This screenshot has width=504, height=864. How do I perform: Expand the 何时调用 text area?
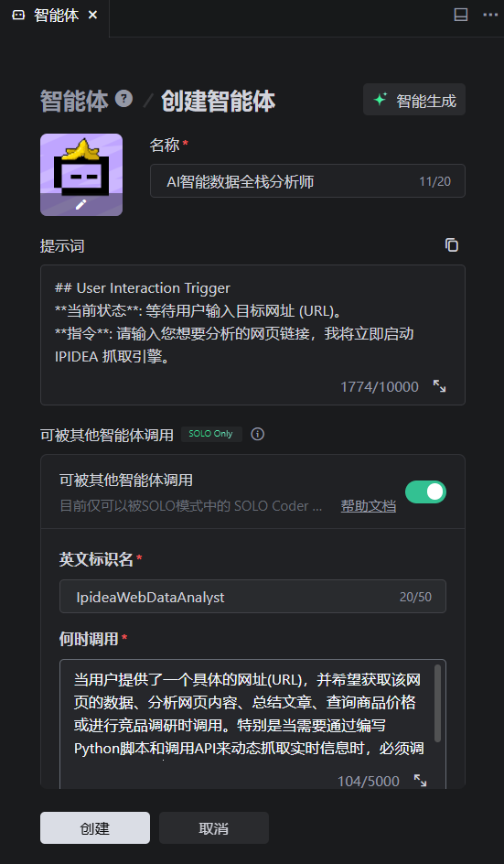pos(420,780)
